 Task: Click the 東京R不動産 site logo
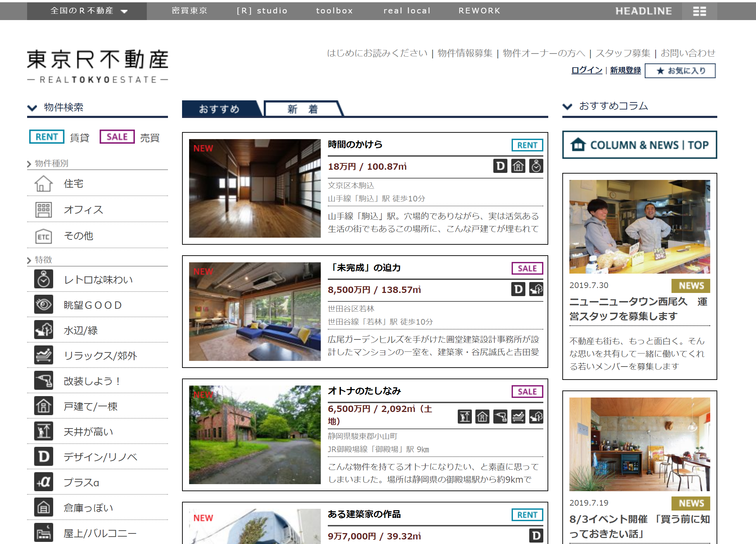coord(98,67)
